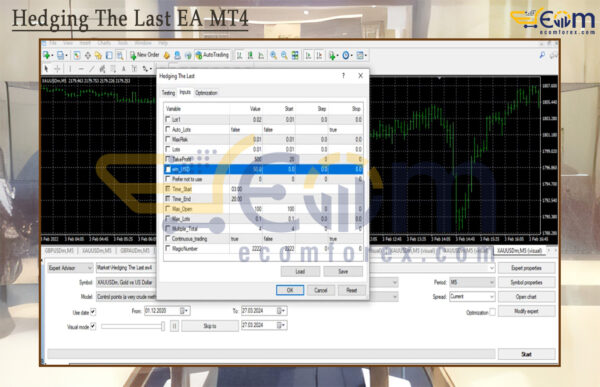Switch to the Testing tab
Image resolution: width=600 pixels, height=387 pixels.
(x=168, y=93)
